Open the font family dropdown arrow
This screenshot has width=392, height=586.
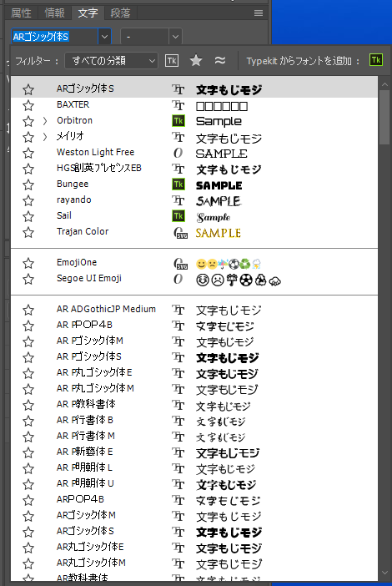coord(104,37)
